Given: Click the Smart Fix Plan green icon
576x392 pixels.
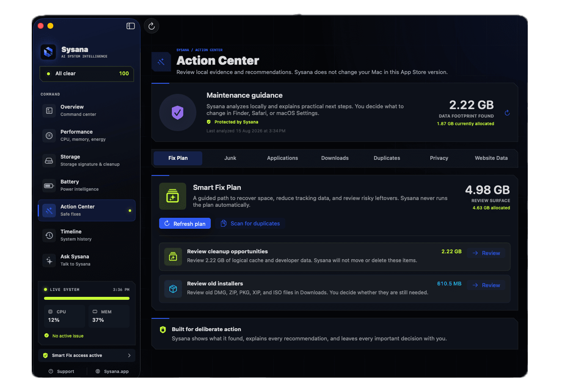Looking at the screenshot, I should point(173,196).
